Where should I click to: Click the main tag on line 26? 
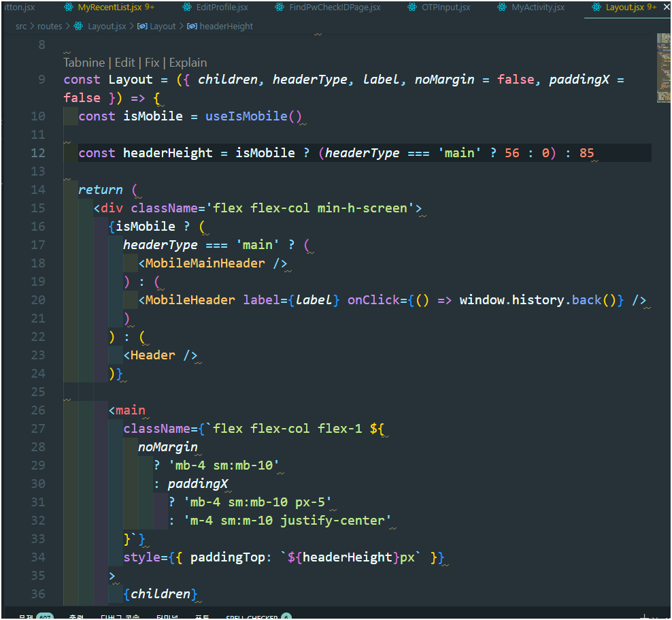(131, 410)
